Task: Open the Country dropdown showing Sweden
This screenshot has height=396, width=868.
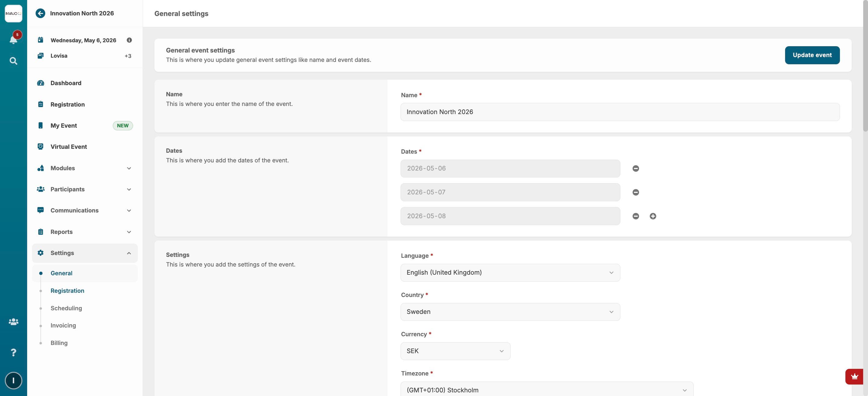Action: (510, 312)
